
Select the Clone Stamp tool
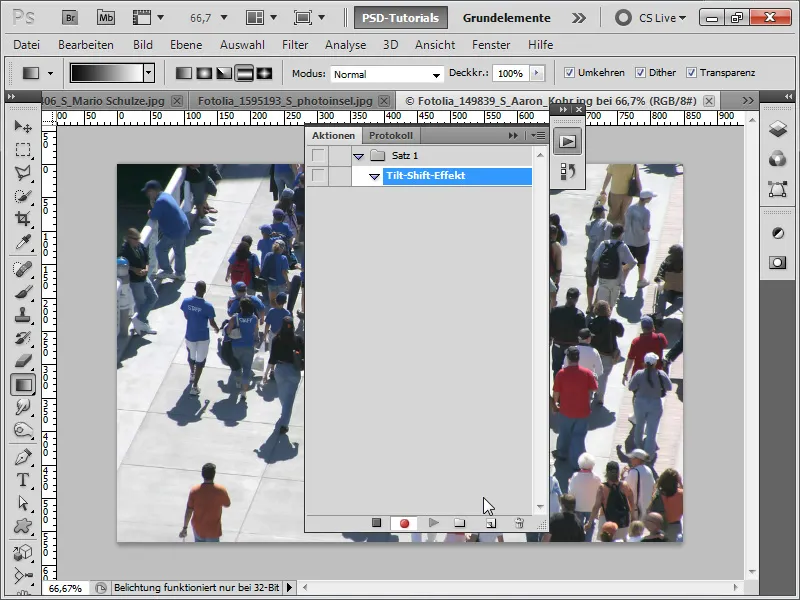pyautogui.click(x=22, y=315)
